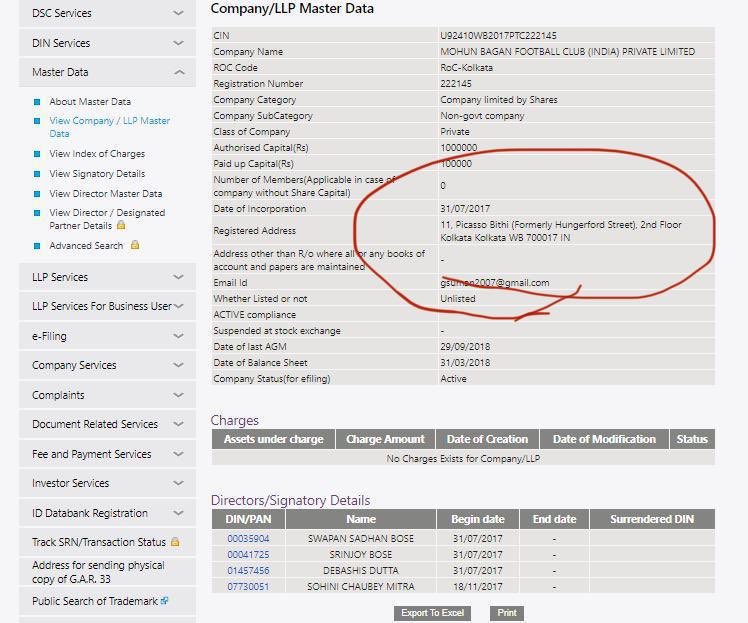Click the Charge Amount column header
This screenshot has width=748, height=623.
385,439
